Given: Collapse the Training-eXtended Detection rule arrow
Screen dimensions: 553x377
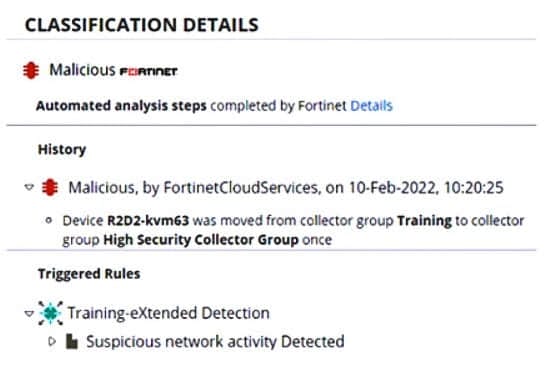Looking at the screenshot, I should [29, 313].
